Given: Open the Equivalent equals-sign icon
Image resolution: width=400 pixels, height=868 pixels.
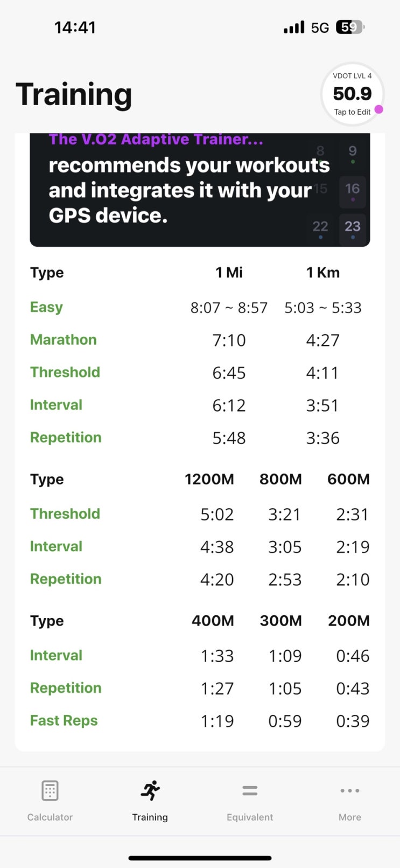Looking at the screenshot, I should pyautogui.click(x=250, y=791).
